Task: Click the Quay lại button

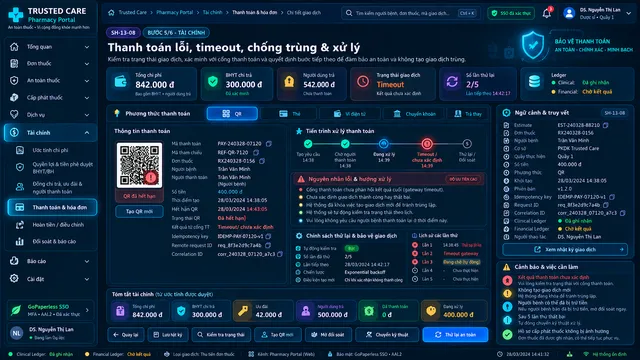Action: [x=126, y=334]
